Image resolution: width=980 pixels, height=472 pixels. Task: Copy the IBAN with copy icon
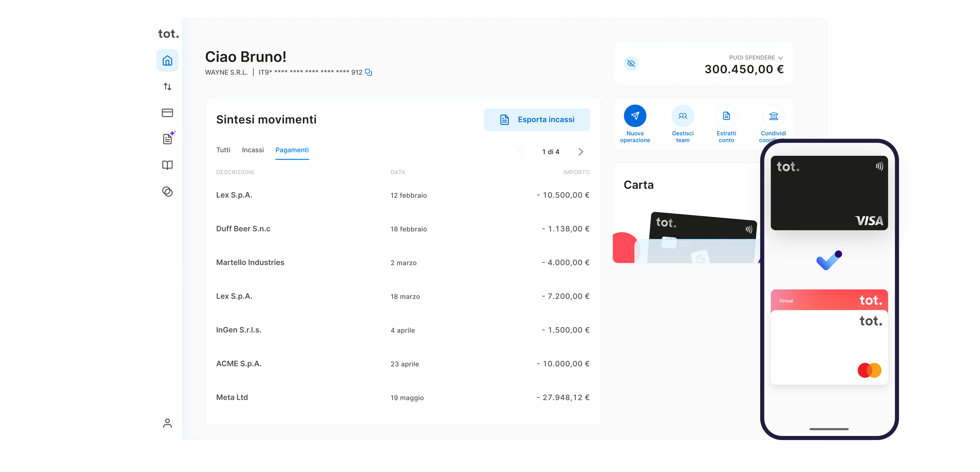(x=368, y=72)
